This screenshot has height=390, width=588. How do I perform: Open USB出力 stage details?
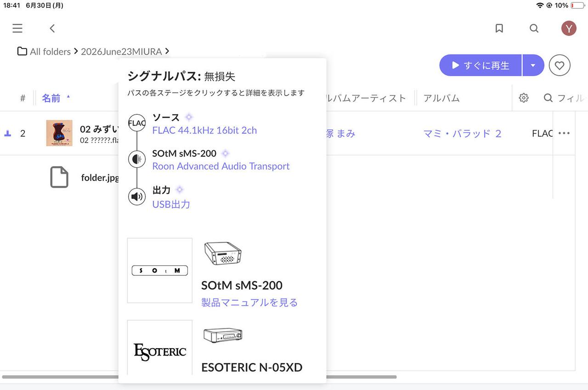point(171,204)
